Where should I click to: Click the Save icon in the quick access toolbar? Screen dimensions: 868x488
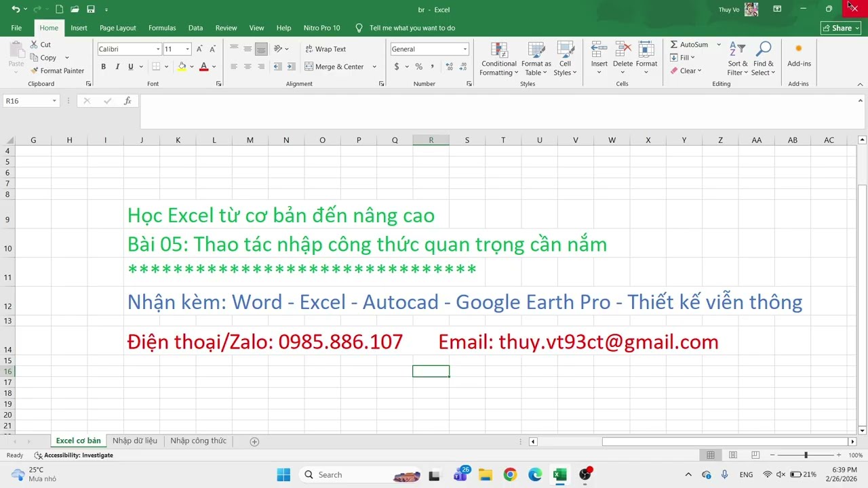click(91, 9)
